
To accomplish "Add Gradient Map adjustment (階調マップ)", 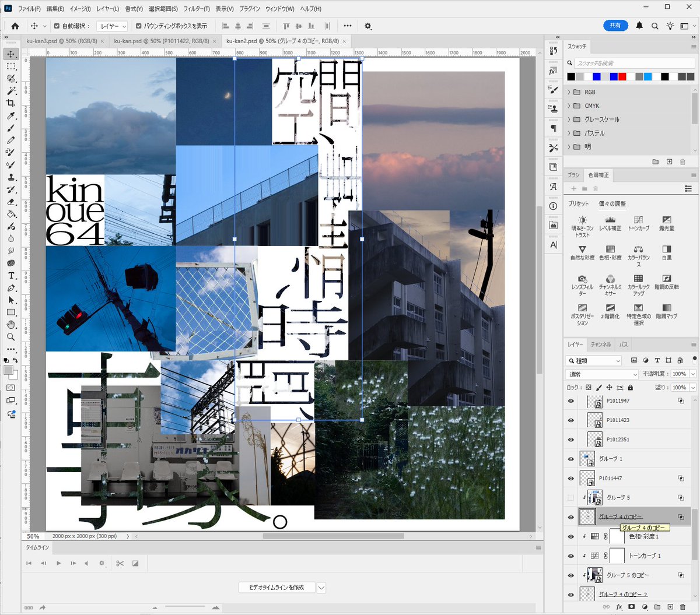I will click(x=667, y=311).
